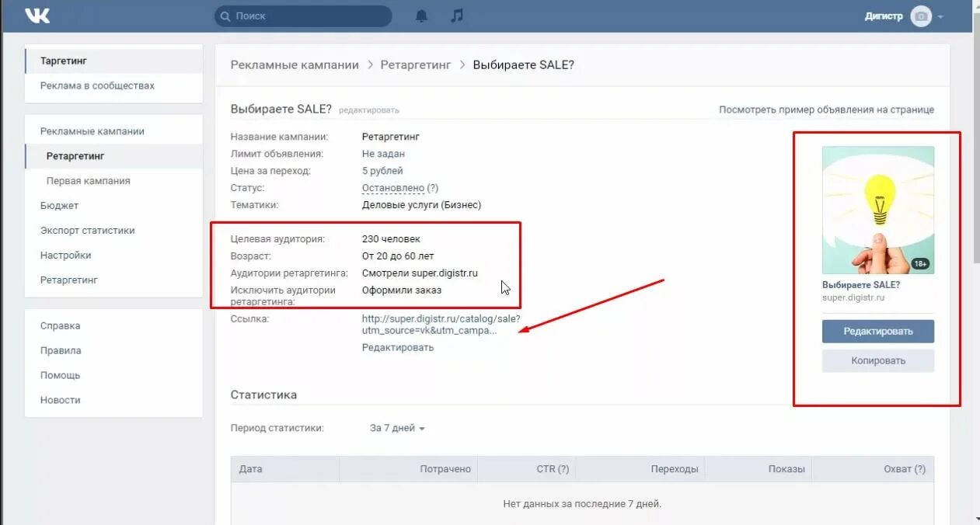Viewport: 980px width, 525px height.
Task: Expand the profile menu arrow
Action: point(940,16)
